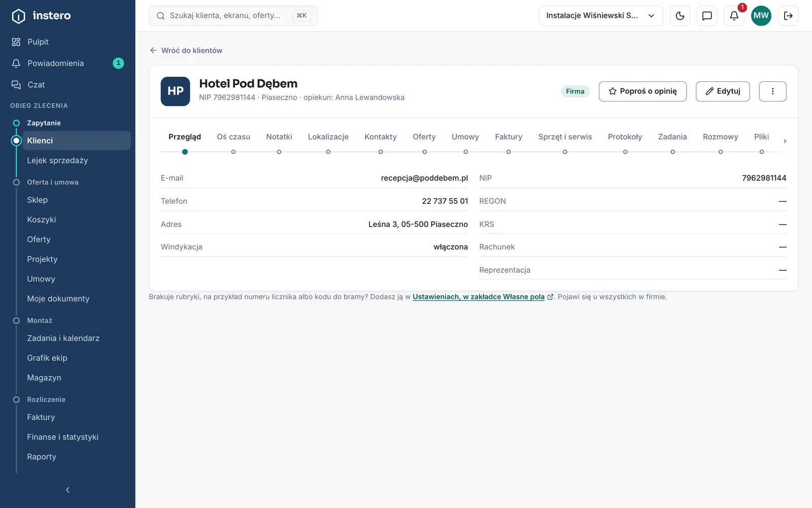Expand the Zapytanie sidebar section
Image resolution: width=812 pixels, height=508 pixels.
pos(44,123)
